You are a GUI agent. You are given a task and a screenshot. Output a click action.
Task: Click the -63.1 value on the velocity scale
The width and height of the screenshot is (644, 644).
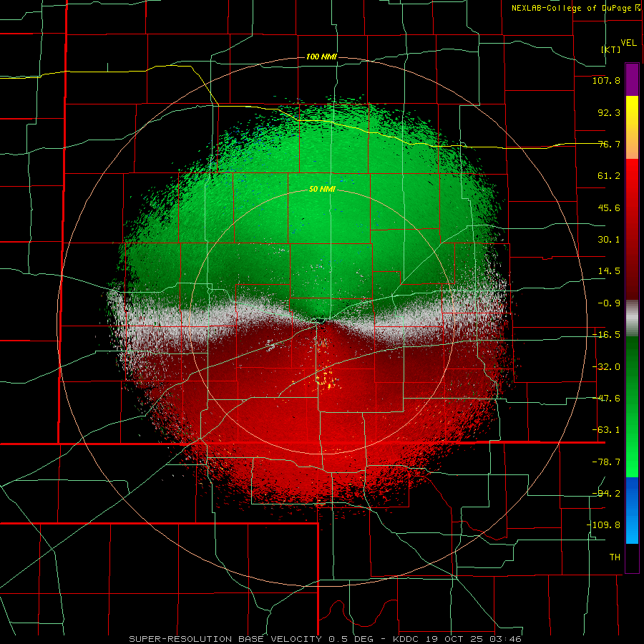point(606,430)
